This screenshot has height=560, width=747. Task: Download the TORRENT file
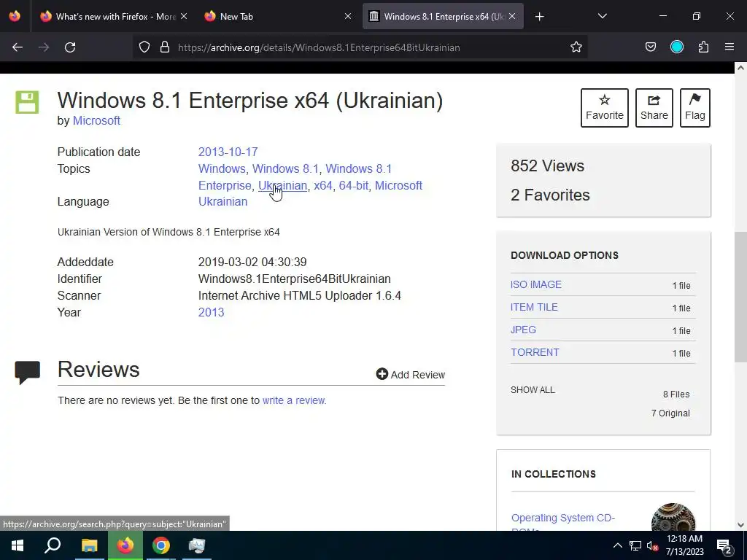click(x=535, y=352)
